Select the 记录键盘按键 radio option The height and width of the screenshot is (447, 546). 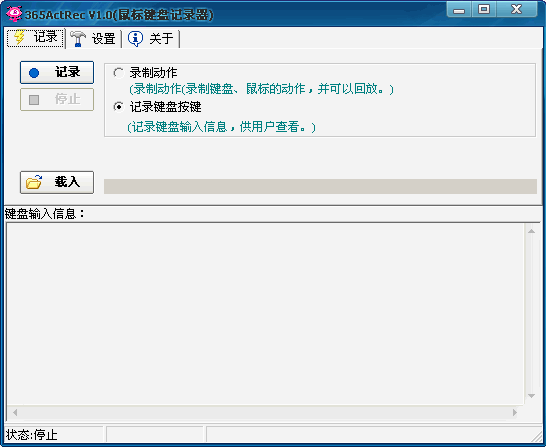pos(118,107)
